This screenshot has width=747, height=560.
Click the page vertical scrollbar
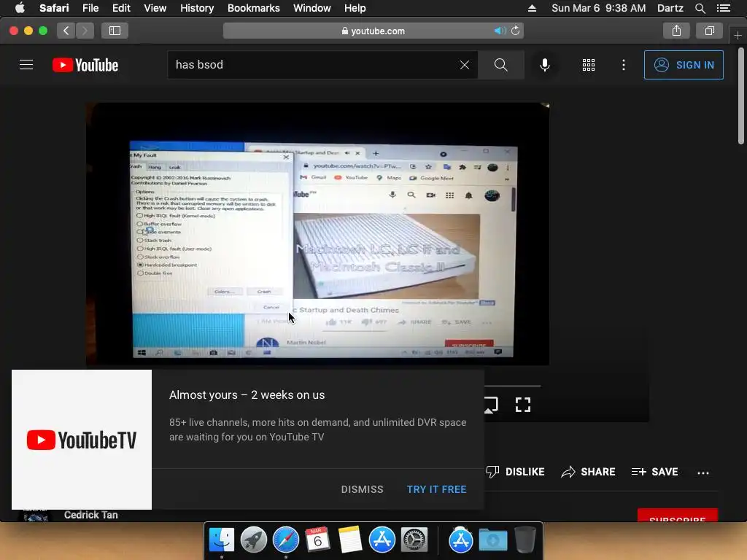(x=741, y=96)
